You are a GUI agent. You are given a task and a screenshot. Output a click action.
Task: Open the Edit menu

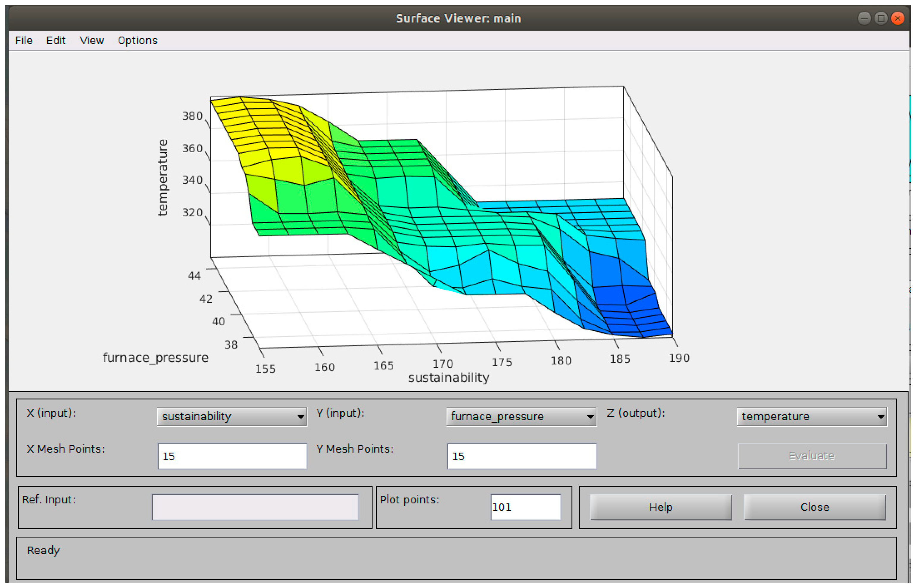pos(56,40)
